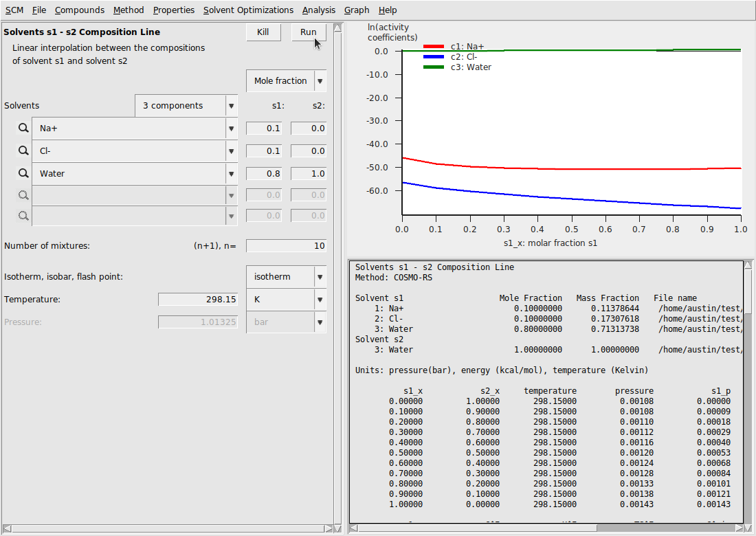Click the red Na+ legend color line
The width and height of the screenshot is (756, 536).
(433, 47)
